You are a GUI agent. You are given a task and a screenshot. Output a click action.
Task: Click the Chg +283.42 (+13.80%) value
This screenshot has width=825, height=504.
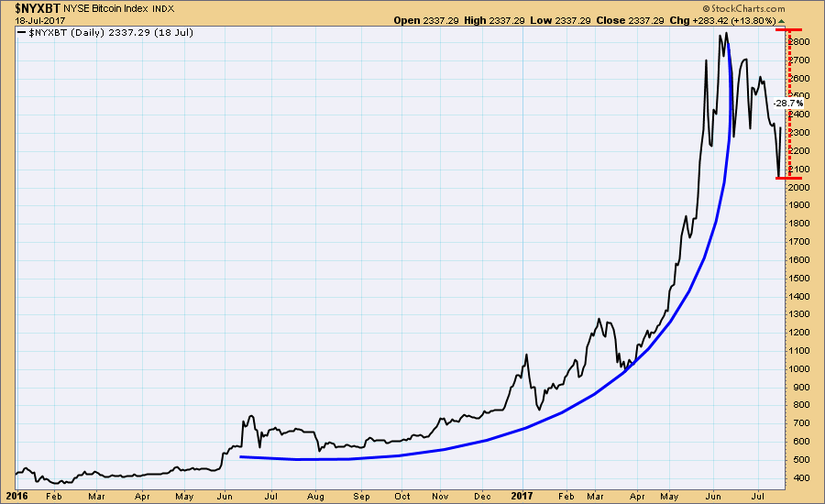[722, 20]
